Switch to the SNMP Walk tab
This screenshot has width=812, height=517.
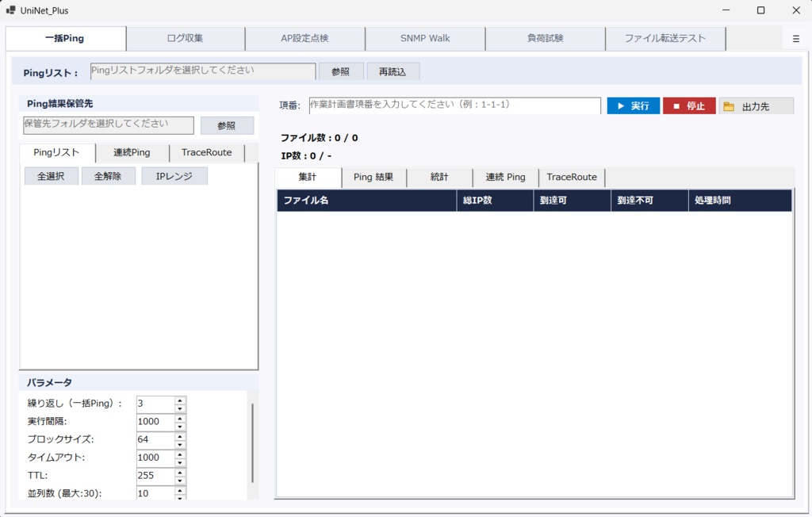(x=425, y=38)
